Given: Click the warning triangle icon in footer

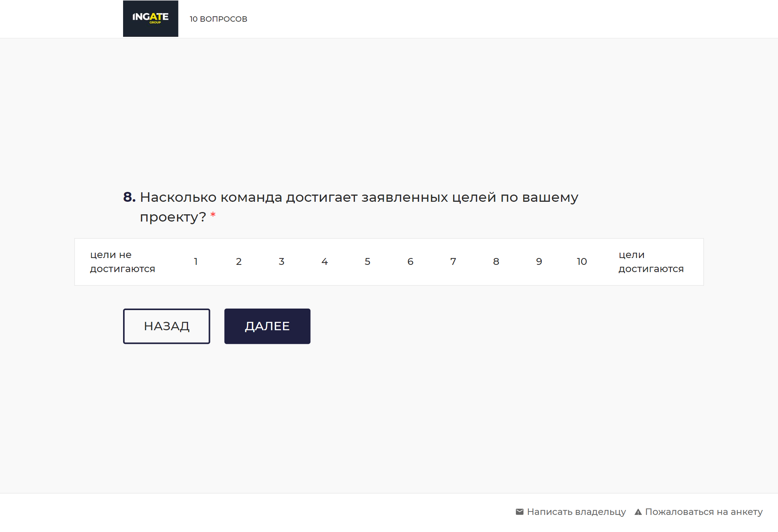Looking at the screenshot, I should point(639,512).
